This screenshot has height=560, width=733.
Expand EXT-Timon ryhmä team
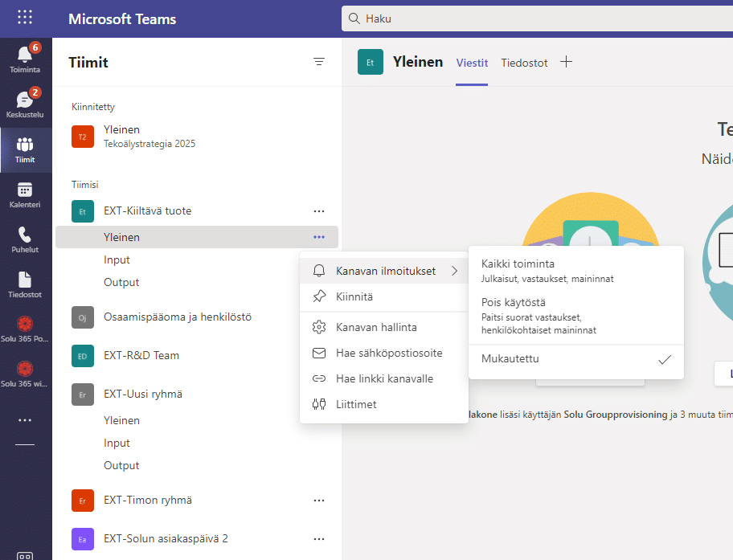point(148,501)
